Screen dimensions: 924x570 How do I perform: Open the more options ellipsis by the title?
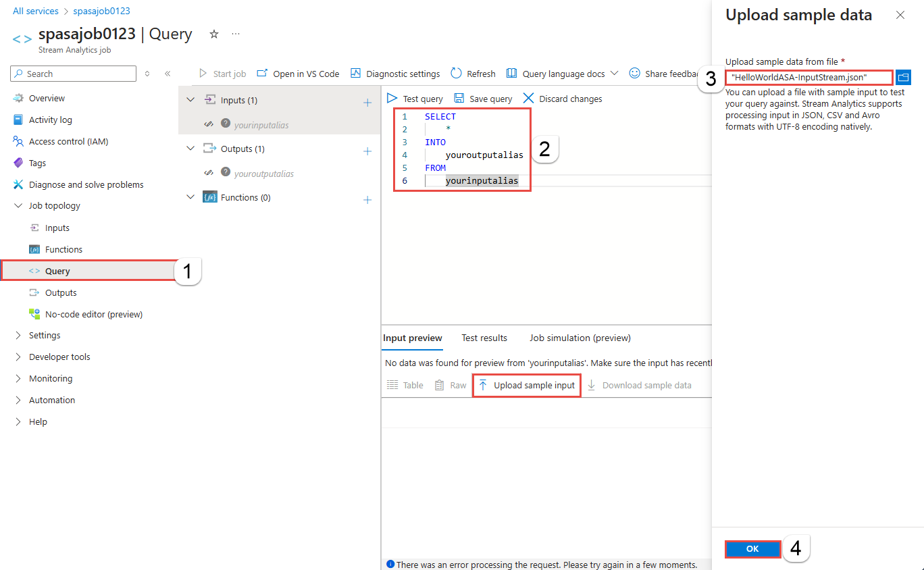point(236,34)
